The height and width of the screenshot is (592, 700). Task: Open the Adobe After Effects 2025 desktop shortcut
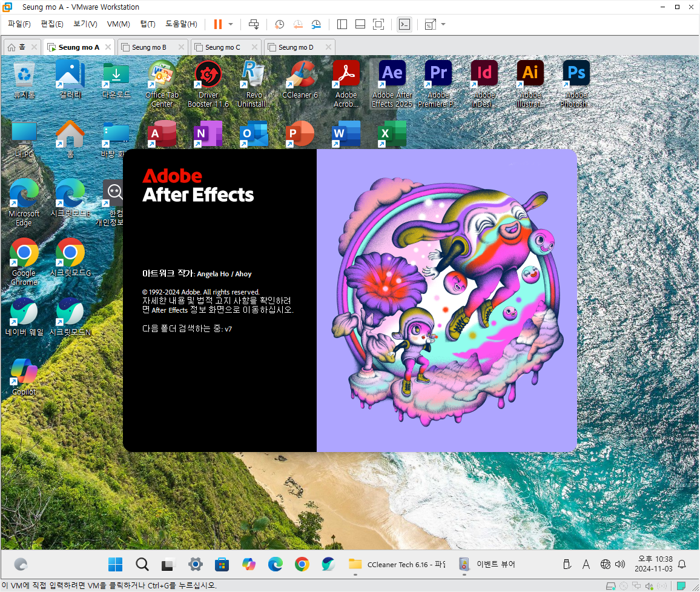pos(392,84)
